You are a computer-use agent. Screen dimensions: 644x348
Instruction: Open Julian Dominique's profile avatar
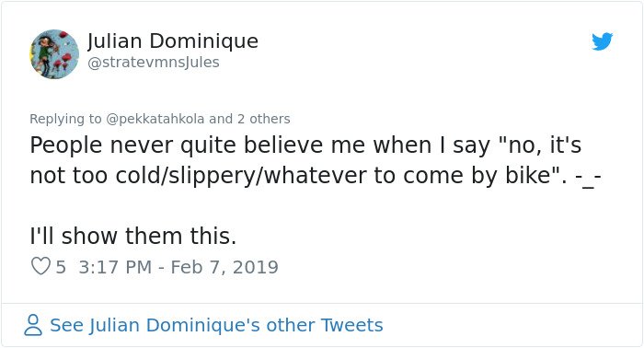(x=54, y=53)
